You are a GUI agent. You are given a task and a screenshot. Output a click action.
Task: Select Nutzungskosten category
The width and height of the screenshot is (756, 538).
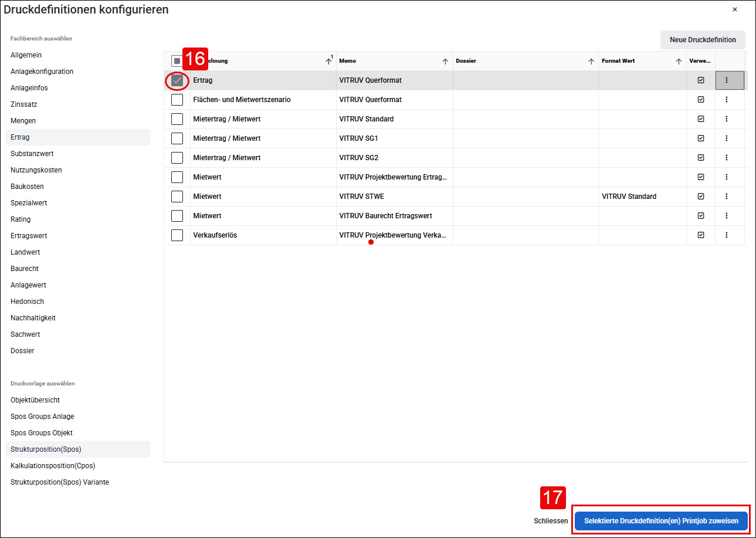point(77,170)
